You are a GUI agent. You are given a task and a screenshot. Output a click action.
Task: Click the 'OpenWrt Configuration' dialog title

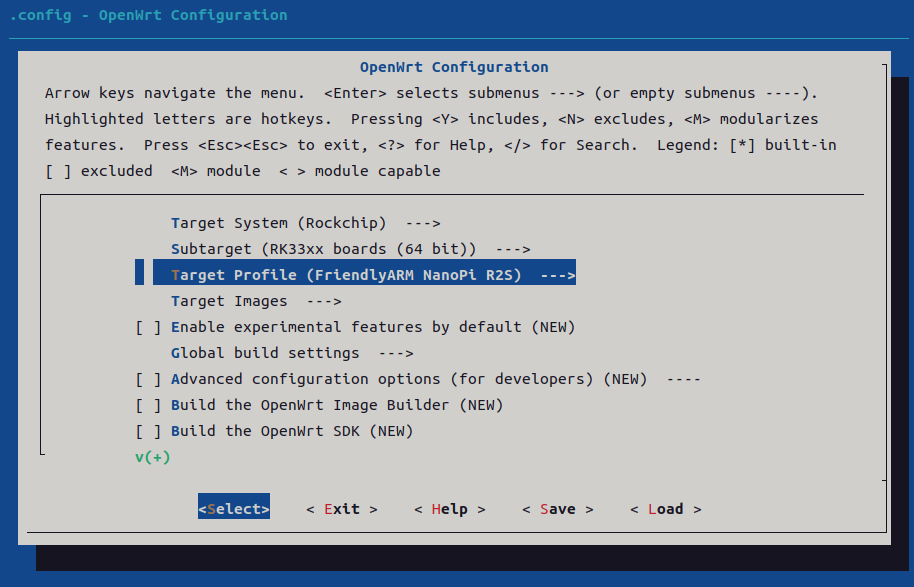point(454,67)
